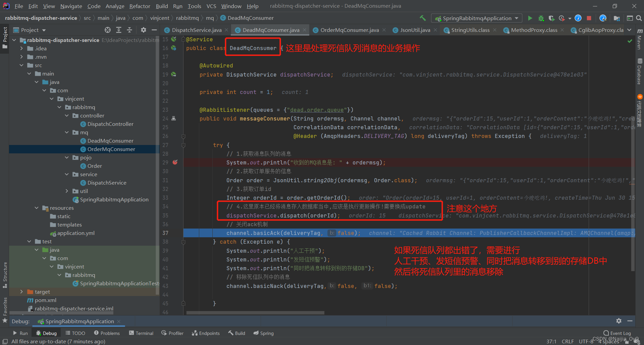Expand the target folder
The image size is (644, 345).
click(21, 292)
